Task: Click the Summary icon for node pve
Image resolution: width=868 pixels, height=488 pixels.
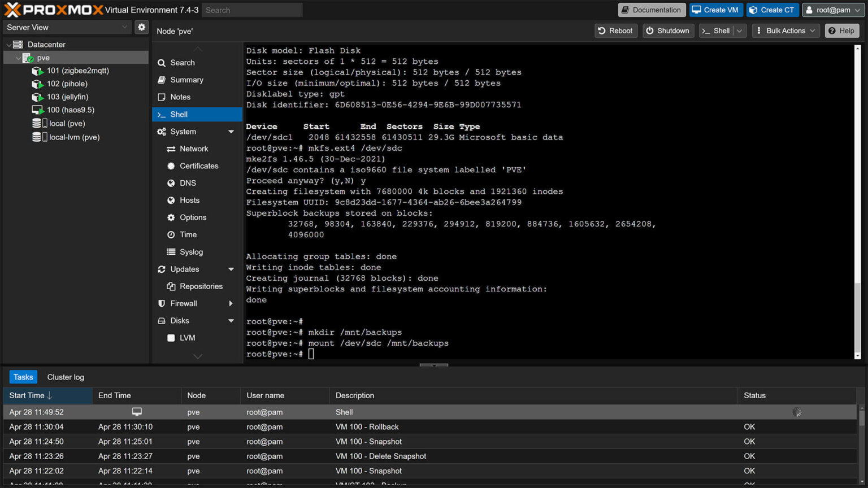Action: point(163,80)
